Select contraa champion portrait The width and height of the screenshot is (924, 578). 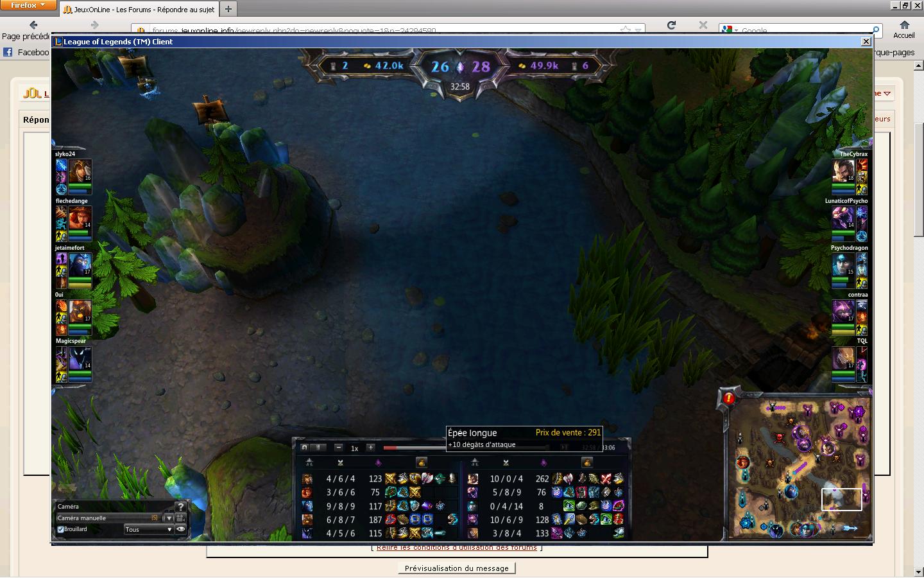[844, 311]
